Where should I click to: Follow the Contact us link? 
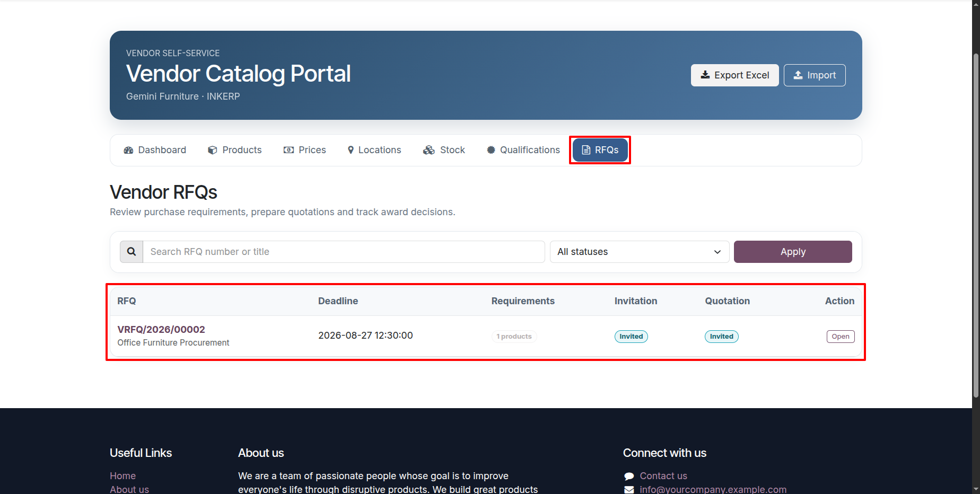tap(663, 476)
